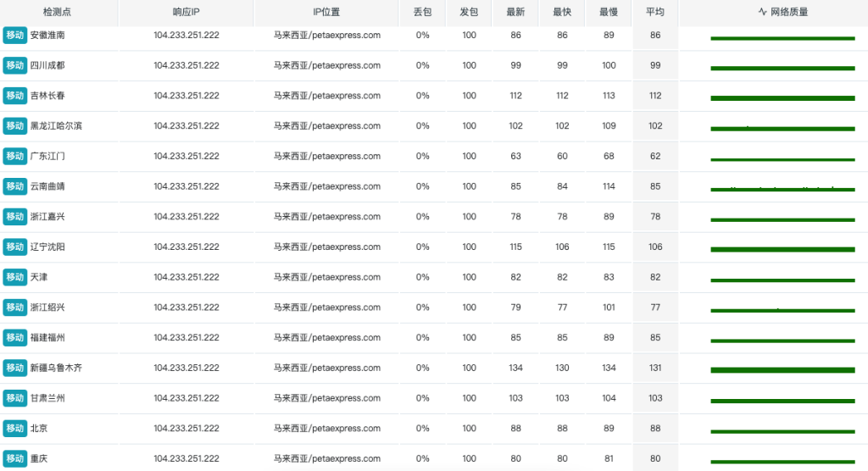The width and height of the screenshot is (868, 471).
Task: Click the network quality bar for 北京
Action: pos(782,431)
